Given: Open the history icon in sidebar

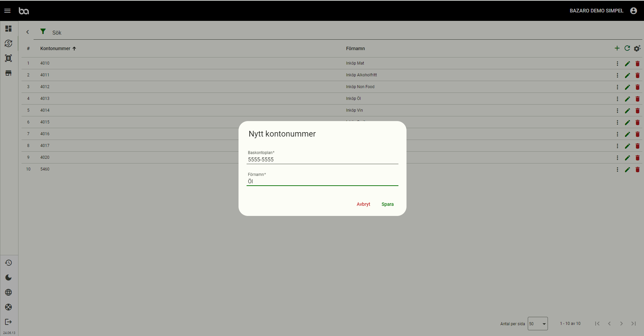Looking at the screenshot, I should coord(8,263).
